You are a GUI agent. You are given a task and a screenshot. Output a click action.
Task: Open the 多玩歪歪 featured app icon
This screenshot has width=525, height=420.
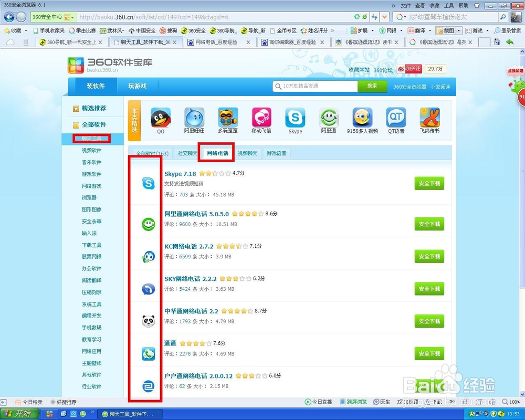click(228, 118)
